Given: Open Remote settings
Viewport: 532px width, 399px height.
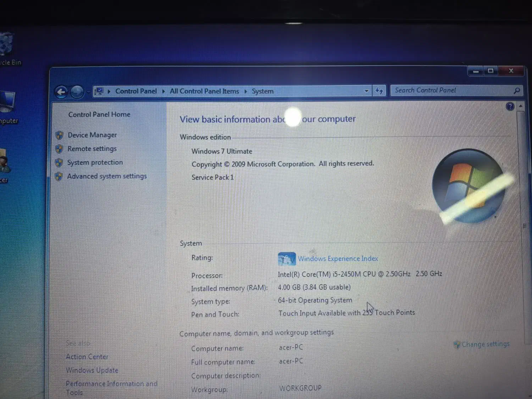Looking at the screenshot, I should 92,149.
